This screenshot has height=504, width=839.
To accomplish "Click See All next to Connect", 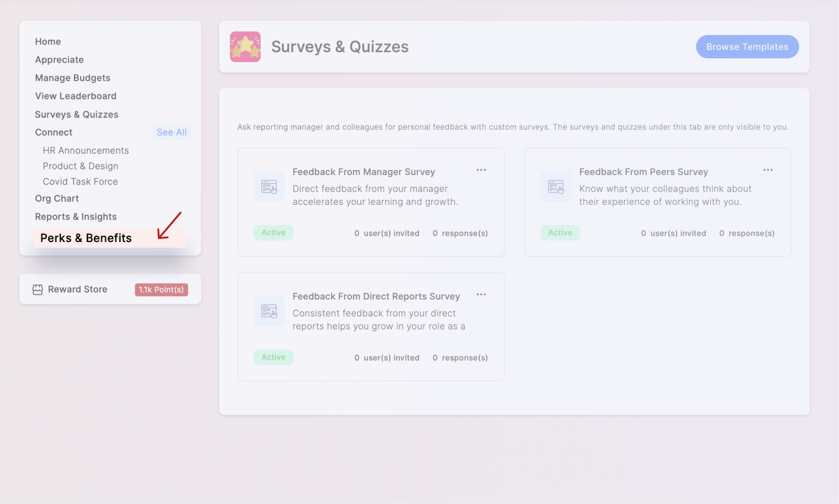I will tap(171, 133).
